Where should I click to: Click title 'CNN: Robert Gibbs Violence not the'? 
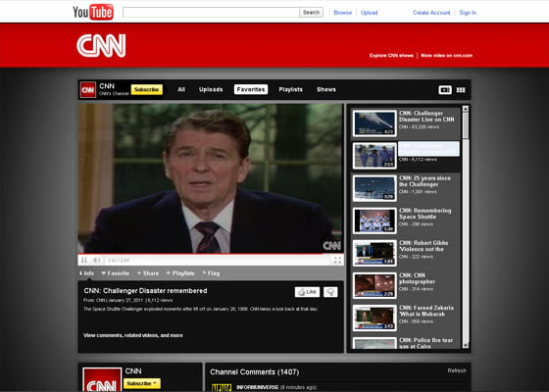point(424,246)
